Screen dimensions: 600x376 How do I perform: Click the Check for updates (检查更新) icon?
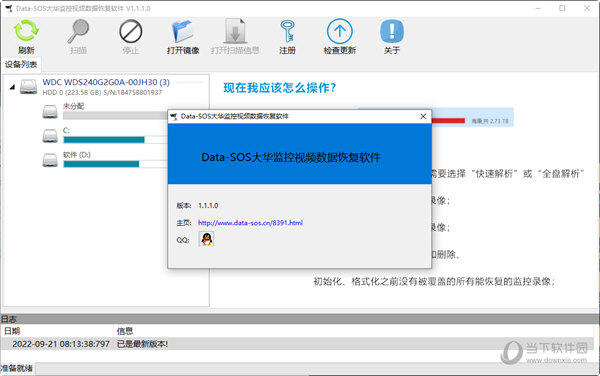pyautogui.click(x=339, y=31)
